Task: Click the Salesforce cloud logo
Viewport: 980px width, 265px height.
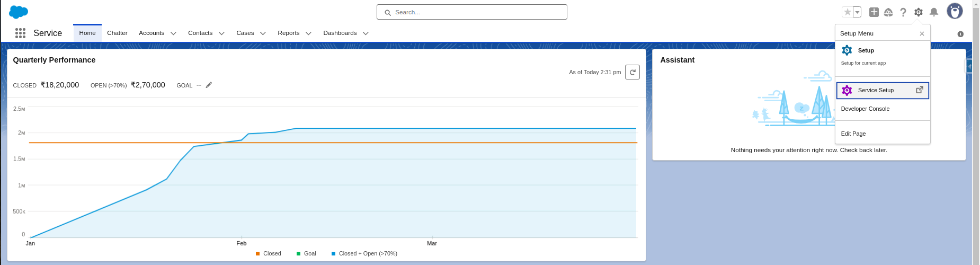Action: tap(19, 12)
